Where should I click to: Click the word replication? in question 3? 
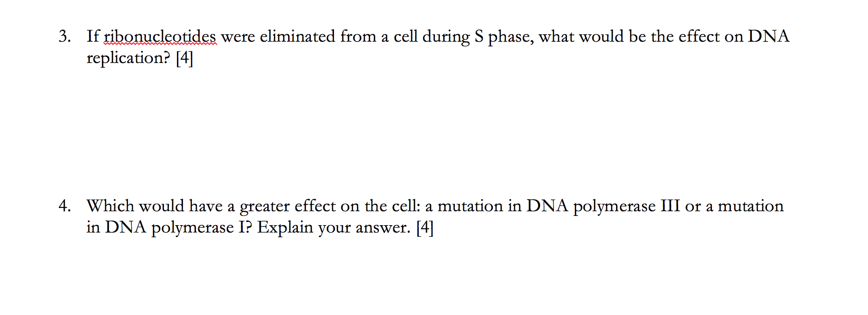click(x=128, y=58)
